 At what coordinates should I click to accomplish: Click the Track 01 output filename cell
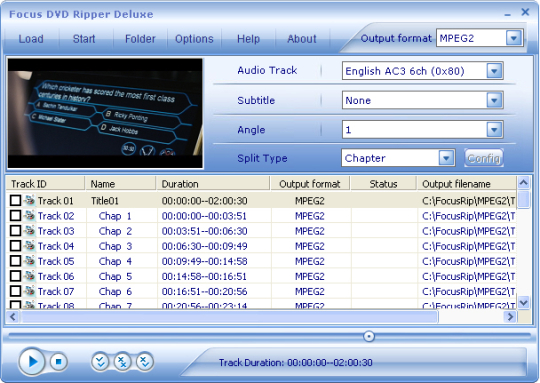[468, 201]
